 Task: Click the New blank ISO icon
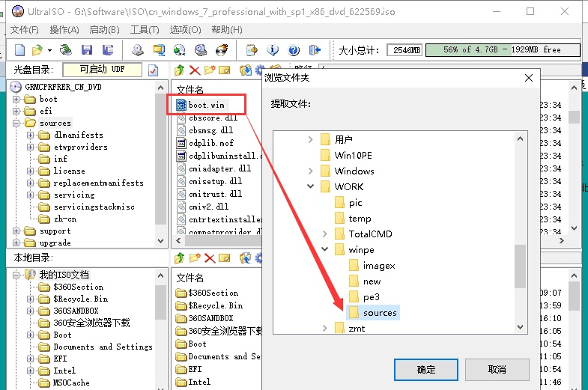(x=19, y=50)
